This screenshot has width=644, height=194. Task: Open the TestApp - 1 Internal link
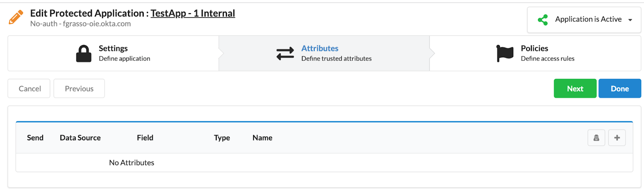coord(193,13)
